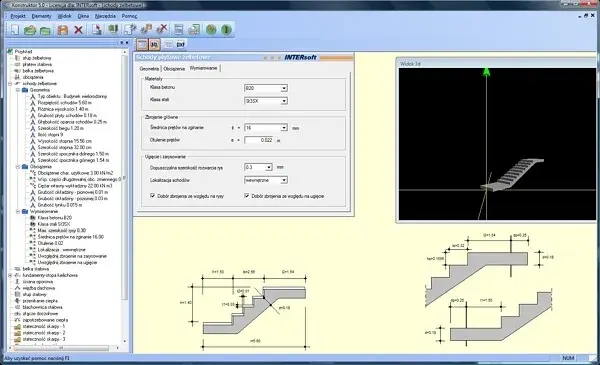Viewport: 600px width, 365px height.
Task: Open the Klasa betonu dropdown
Action: click(x=284, y=88)
